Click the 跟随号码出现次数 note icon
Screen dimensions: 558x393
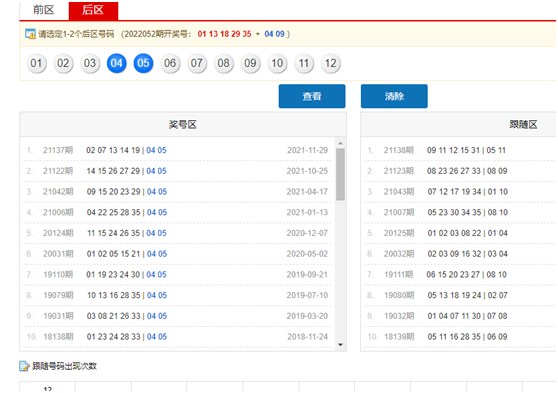point(24,366)
